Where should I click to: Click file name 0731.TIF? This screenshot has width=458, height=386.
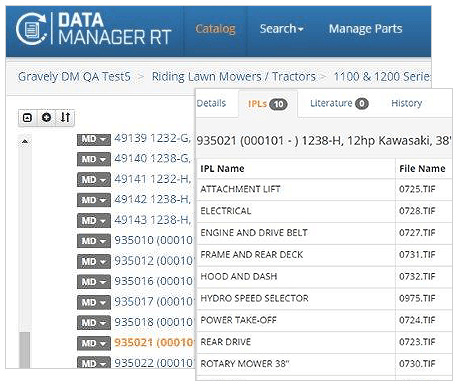[x=417, y=255]
